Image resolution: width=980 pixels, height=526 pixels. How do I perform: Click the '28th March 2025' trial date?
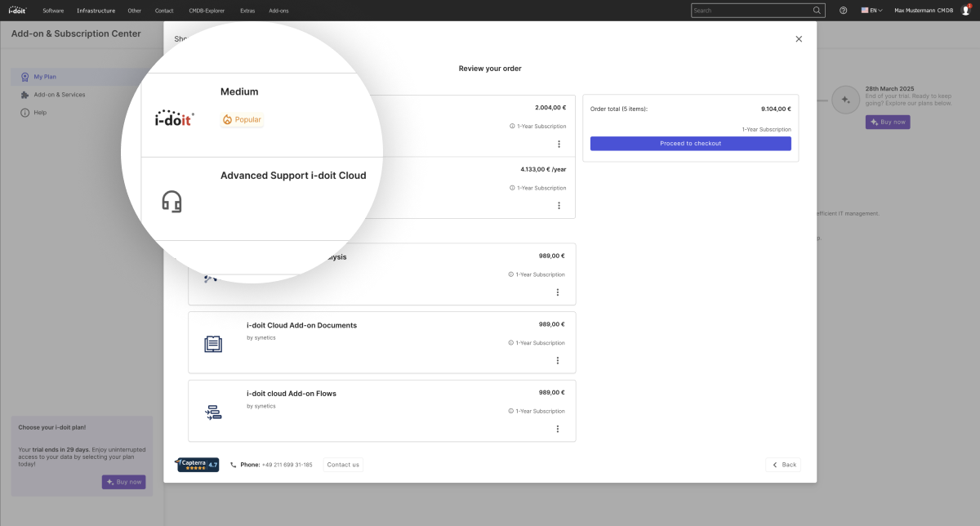[890, 88]
